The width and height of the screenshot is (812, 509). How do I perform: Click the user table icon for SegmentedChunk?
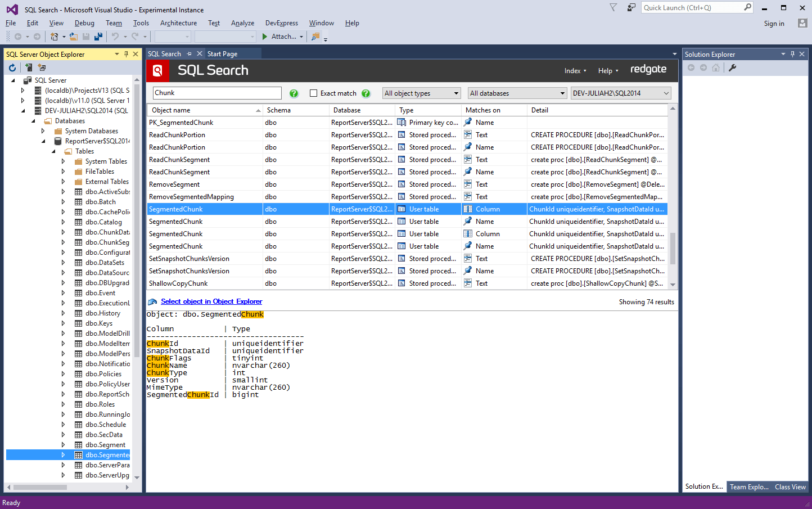[x=402, y=209]
